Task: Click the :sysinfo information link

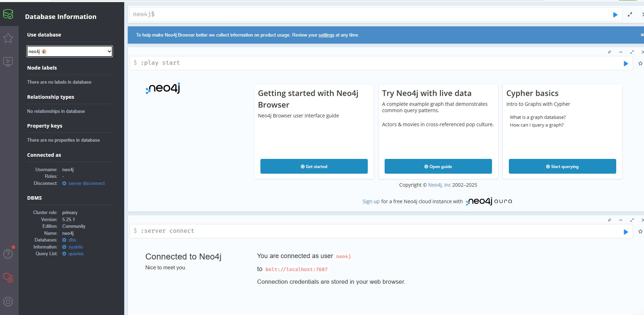Action: 72,247
